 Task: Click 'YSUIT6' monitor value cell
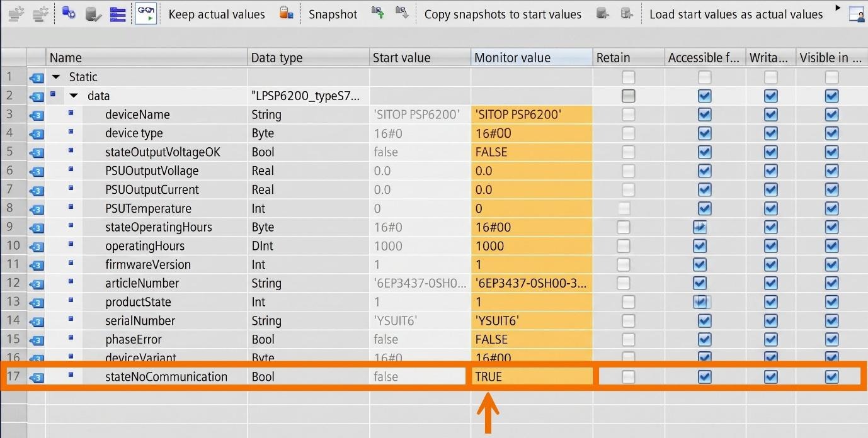pos(532,321)
